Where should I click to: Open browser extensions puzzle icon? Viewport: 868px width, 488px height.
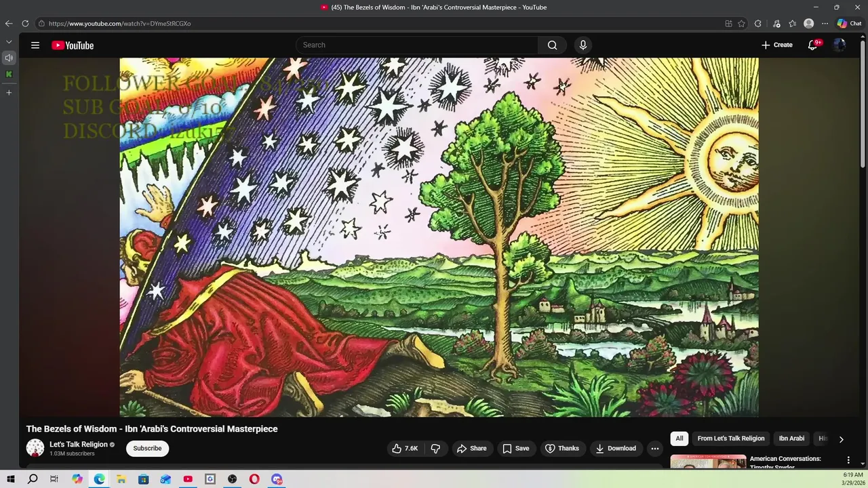point(758,23)
